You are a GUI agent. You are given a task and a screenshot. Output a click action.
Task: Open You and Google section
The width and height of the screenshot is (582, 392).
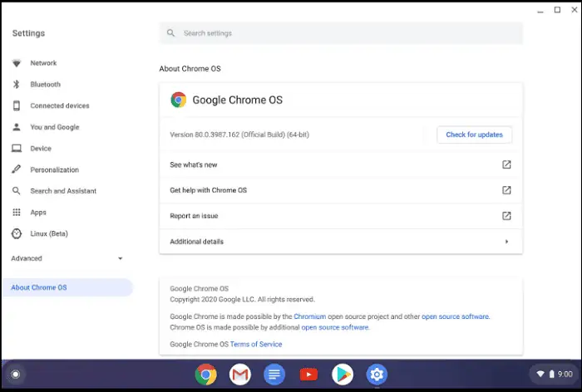(x=55, y=127)
